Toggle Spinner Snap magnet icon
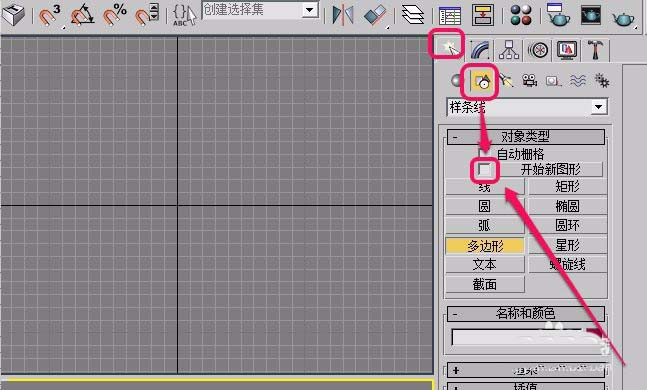 (x=146, y=14)
